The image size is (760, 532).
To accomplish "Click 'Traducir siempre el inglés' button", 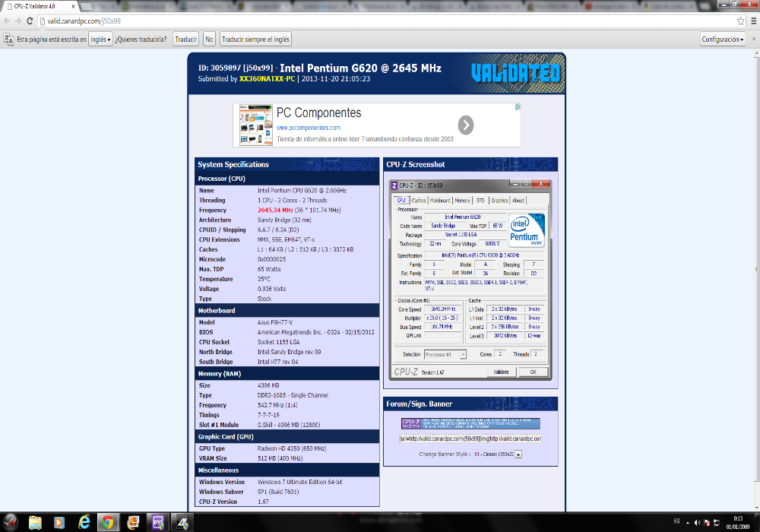I will pos(255,40).
